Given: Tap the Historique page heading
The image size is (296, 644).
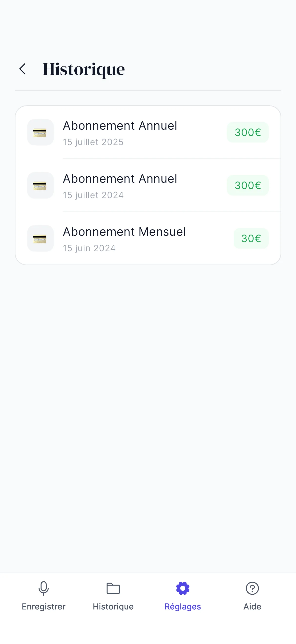Looking at the screenshot, I should tap(84, 69).
